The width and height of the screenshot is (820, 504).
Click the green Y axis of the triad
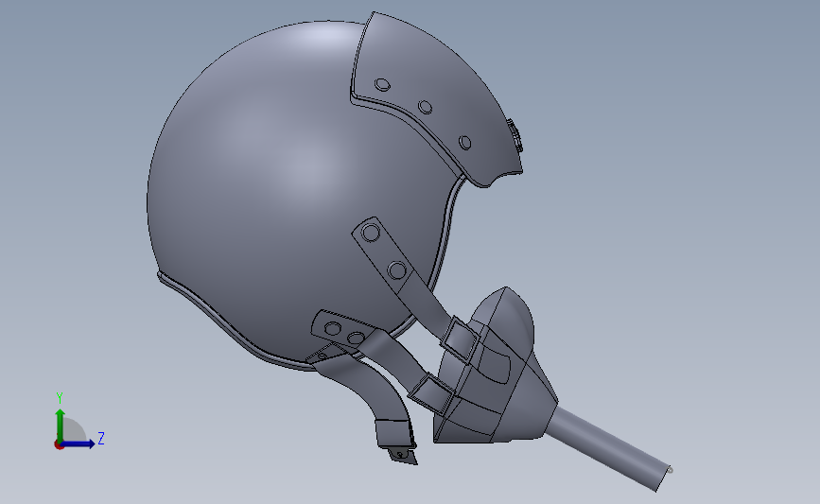click(61, 425)
